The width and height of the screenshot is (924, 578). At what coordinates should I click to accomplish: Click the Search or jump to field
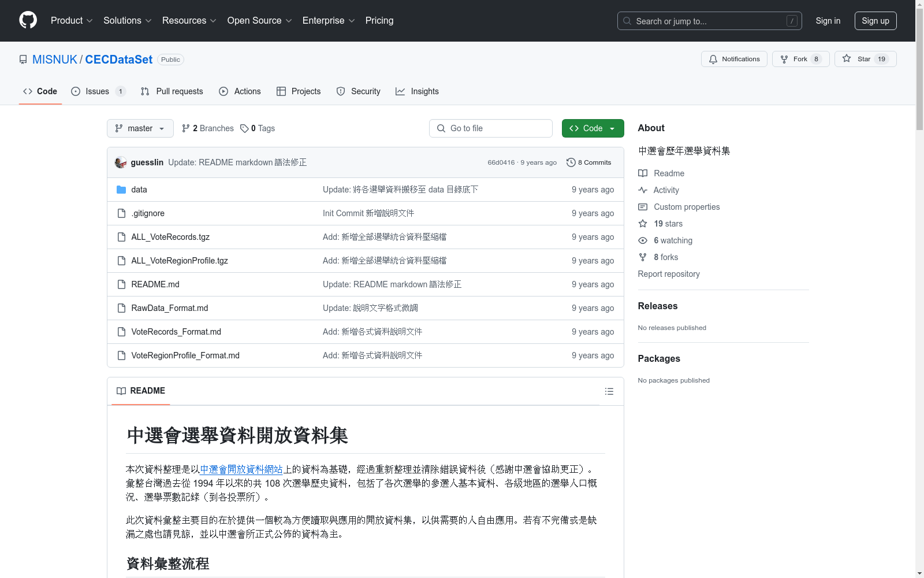point(710,21)
